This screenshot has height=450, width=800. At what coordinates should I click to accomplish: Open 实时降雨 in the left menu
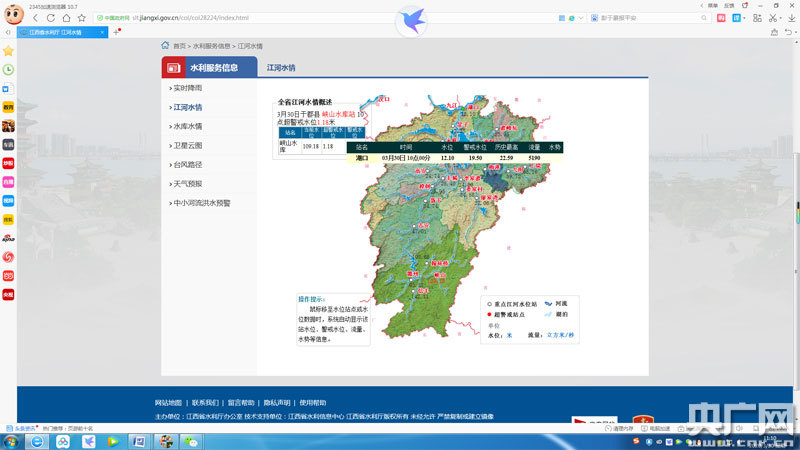(187, 88)
